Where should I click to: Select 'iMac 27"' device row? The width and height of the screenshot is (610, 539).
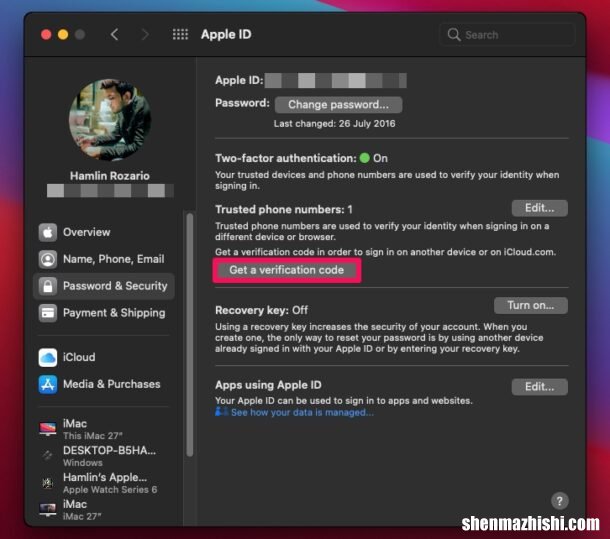pos(104,510)
